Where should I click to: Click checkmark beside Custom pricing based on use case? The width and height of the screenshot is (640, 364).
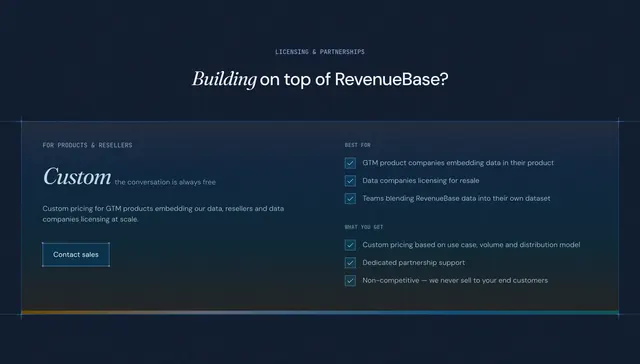[x=350, y=245]
